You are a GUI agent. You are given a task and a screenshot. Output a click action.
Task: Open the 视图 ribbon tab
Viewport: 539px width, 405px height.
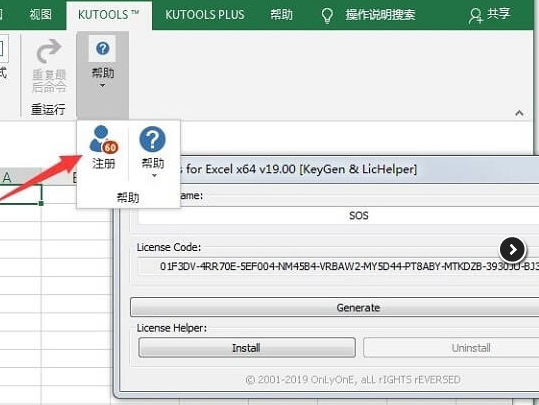tap(41, 14)
